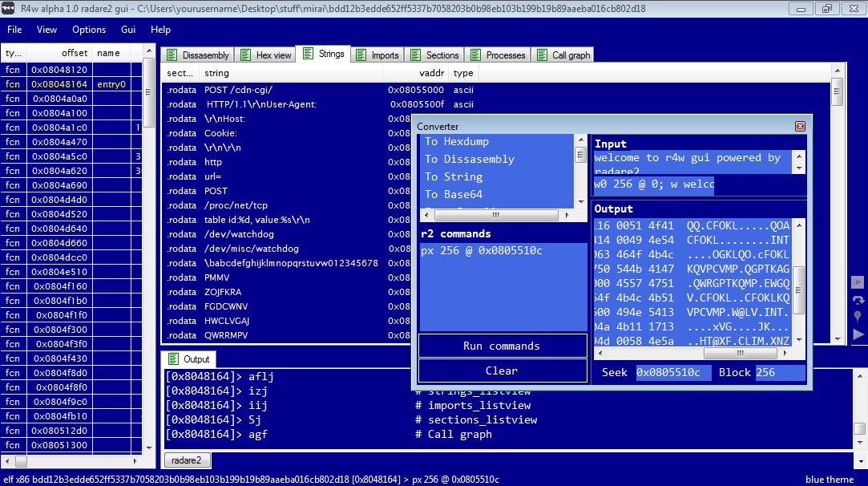This screenshot has height=486, width=868.
Task: Select function at 0x0804d4d0
Action: click(x=71, y=200)
